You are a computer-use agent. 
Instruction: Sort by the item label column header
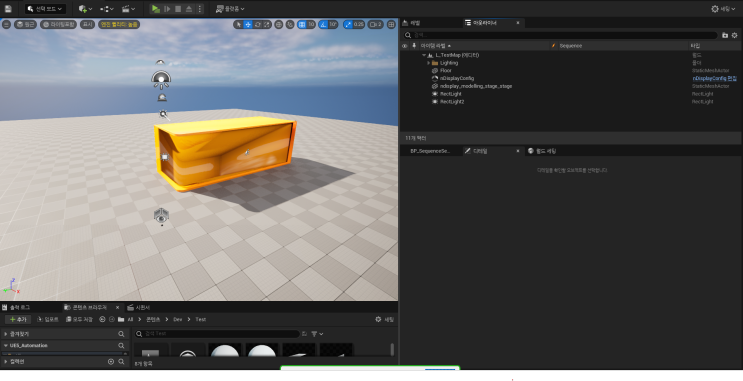coord(484,46)
